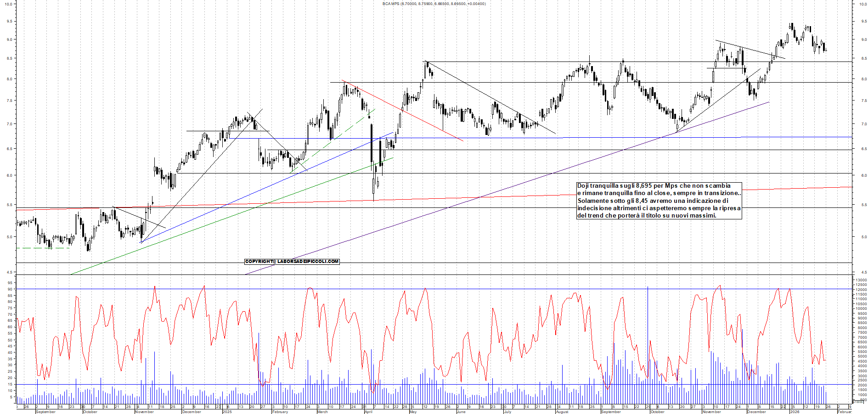Viewport: 868px width, 414px height.
Task: Pick the June month label
Action: pyautogui.click(x=461, y=412)
